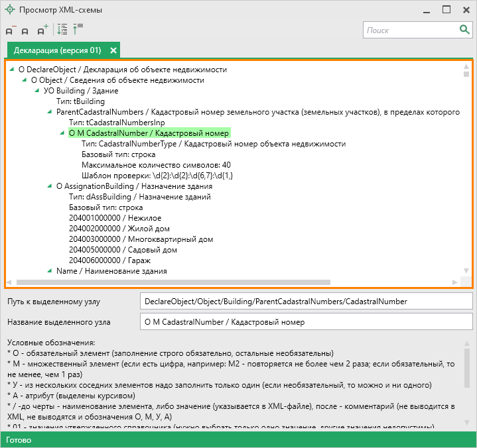Collapse the Building / Здание node
The width and height of the screenshot is (477, 448).
pos(38,91)
